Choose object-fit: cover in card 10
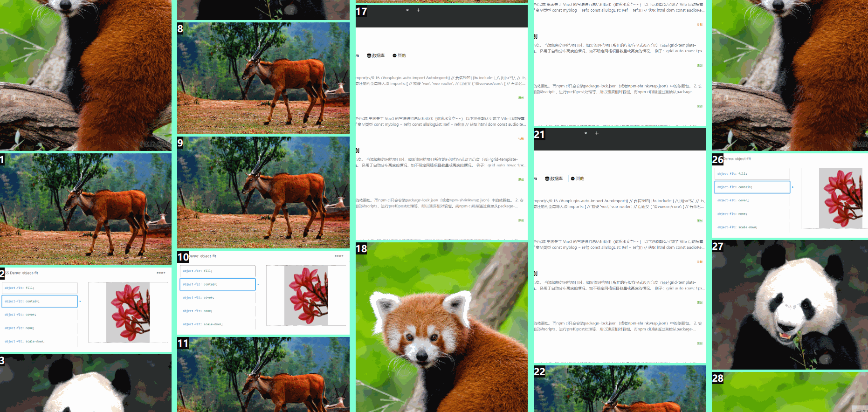This screenshot has width=868, height=412. (218, 297)
